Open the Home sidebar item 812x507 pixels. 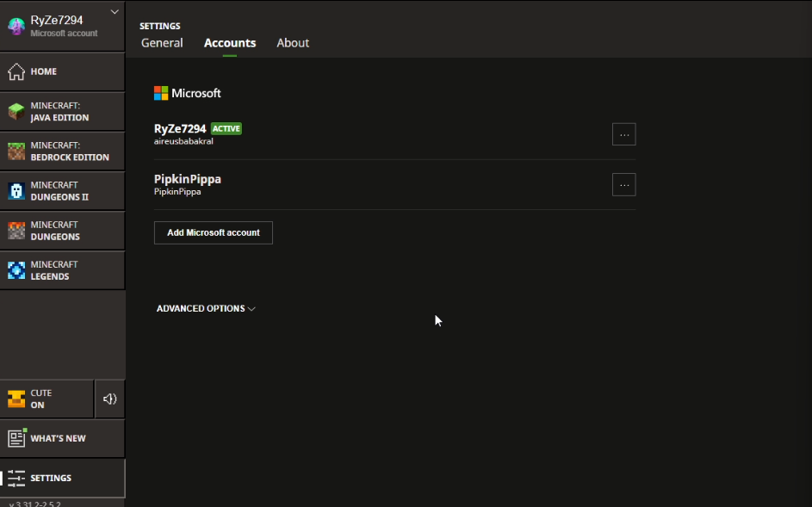click(x=62, y=72)
